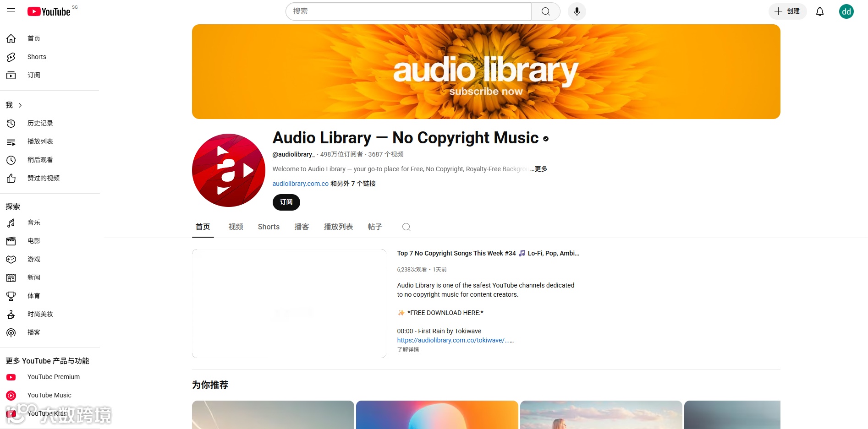This screenshot has width=868, height=429.
Task: Open second recommended colorful abstract thumbnail
Action: coord(437,415)
